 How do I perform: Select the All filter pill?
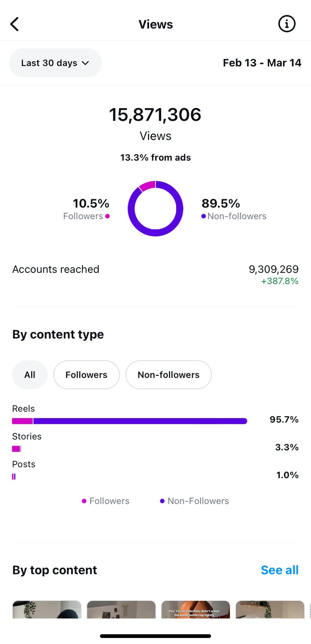click(30, 375)
